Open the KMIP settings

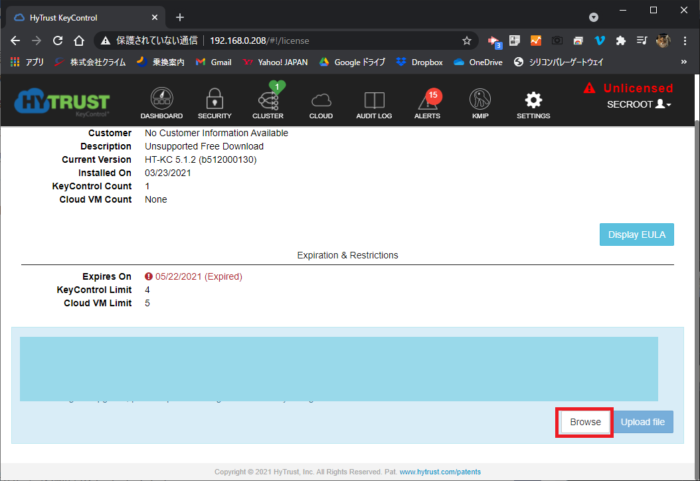tap(480, 103)
